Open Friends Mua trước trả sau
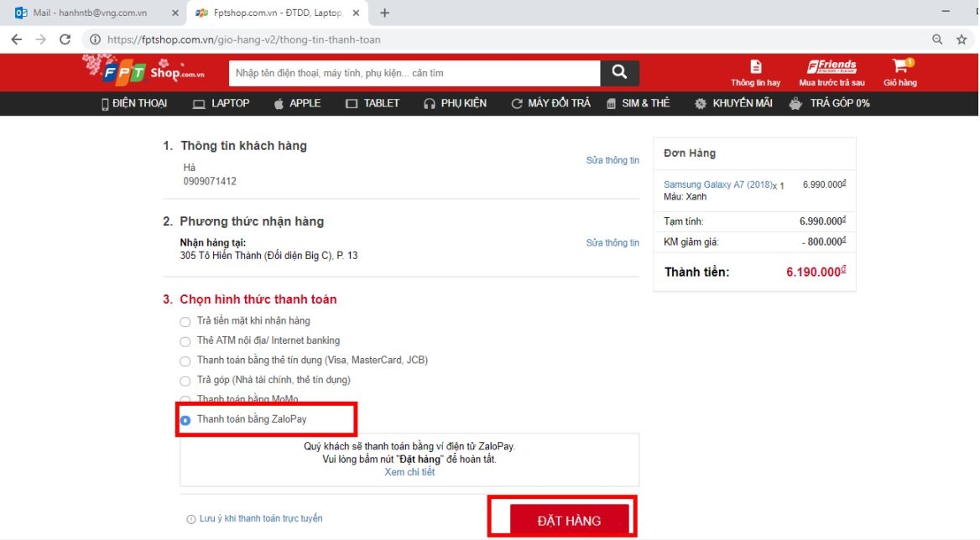The width and height of the screenshot is (980, 540). point(831,73)
